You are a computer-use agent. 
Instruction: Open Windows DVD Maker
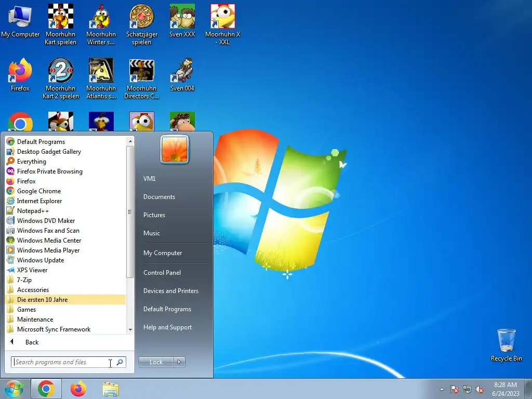pyautogui.click(x=65, y=220)
